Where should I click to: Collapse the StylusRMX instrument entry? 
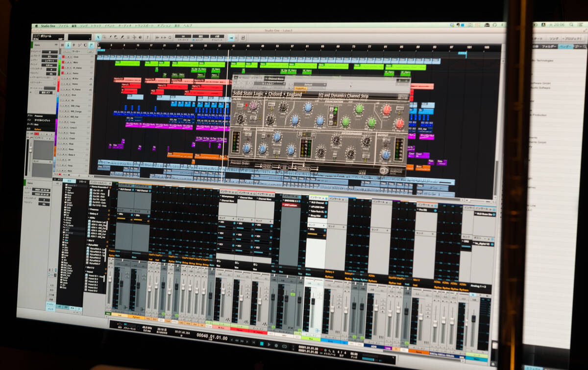(87, 245)
